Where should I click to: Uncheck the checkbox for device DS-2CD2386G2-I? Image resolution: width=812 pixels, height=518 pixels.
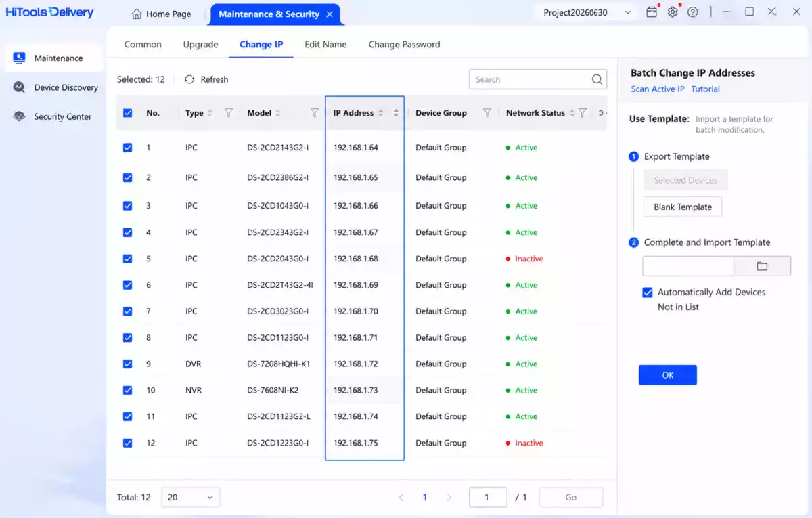click(x=128, y=177)
